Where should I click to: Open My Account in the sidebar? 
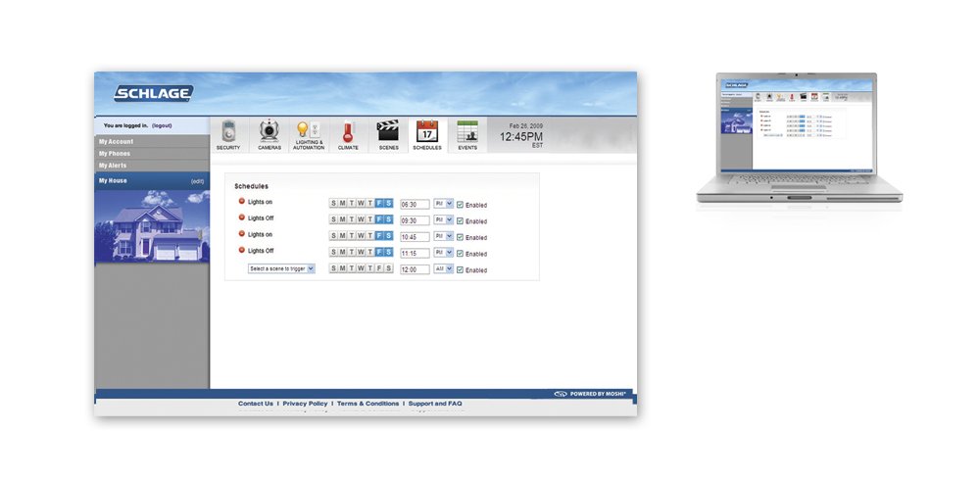point(117,142)
